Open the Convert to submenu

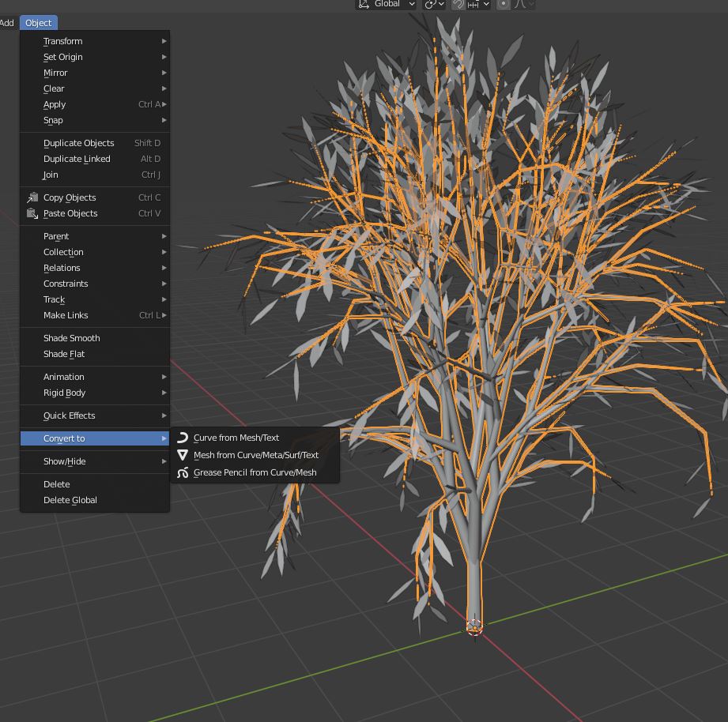click(x=95, y=438)
